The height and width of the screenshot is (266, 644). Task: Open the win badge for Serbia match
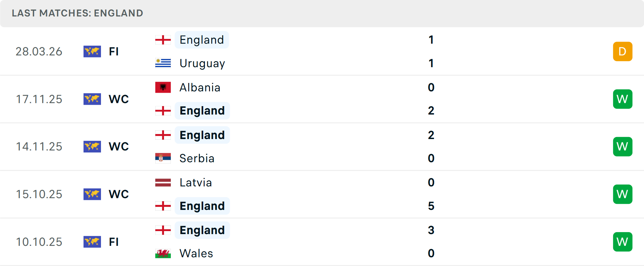click(623, 146)
